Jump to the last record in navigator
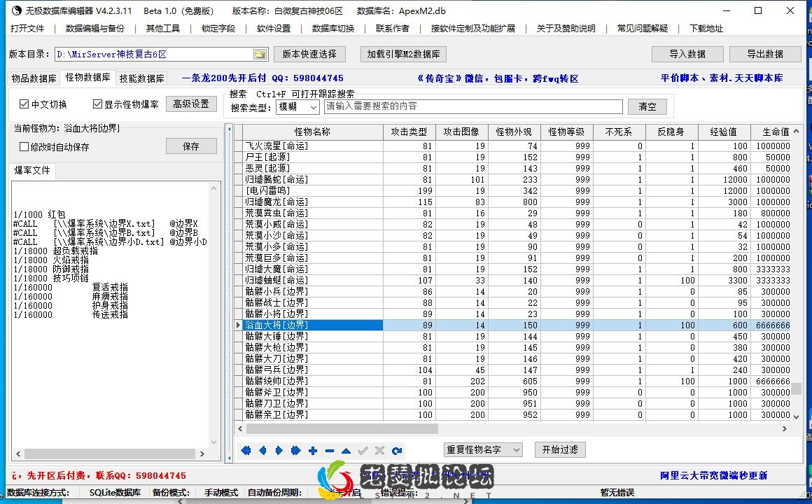The height and width of the screenshot is (504, 812). coord(295,451)
